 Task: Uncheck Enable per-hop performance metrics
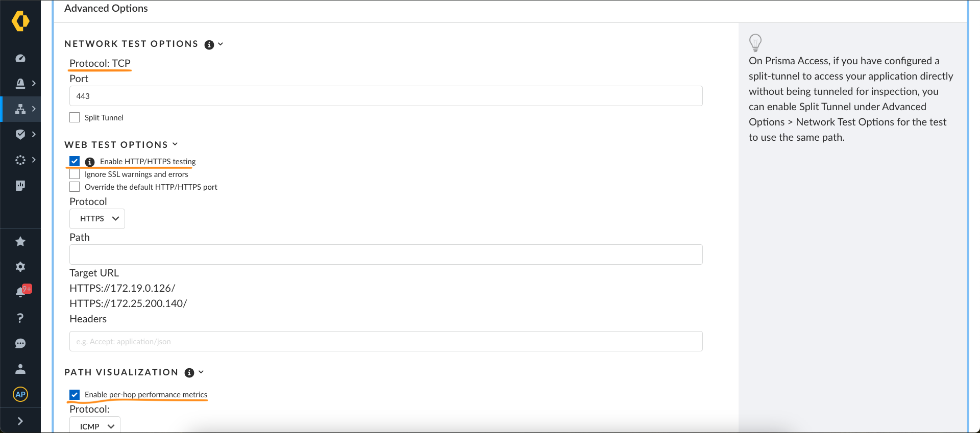click(75, 394)
